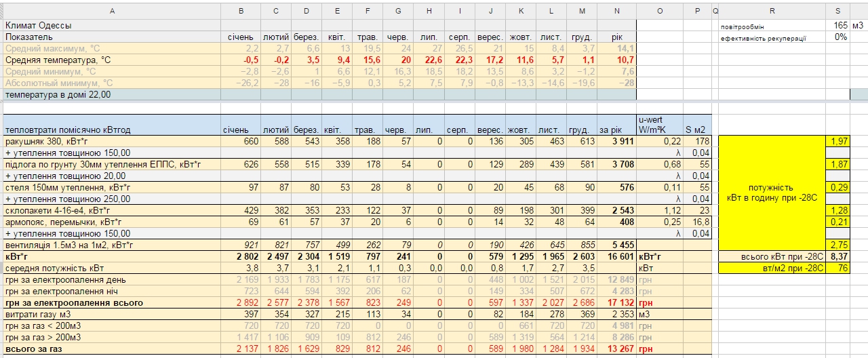Select the January total 2 802

pyautogui.click(x=242, y=256)
